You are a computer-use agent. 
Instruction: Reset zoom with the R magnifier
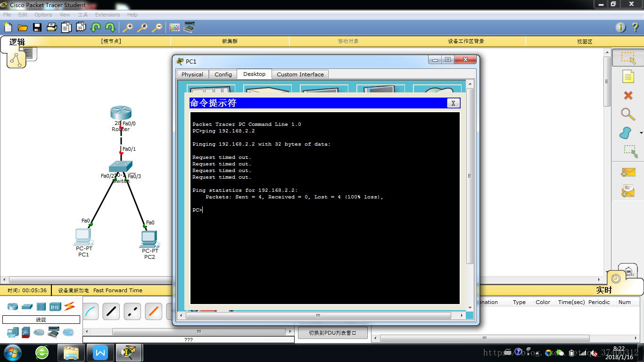(x=142, y=27)
